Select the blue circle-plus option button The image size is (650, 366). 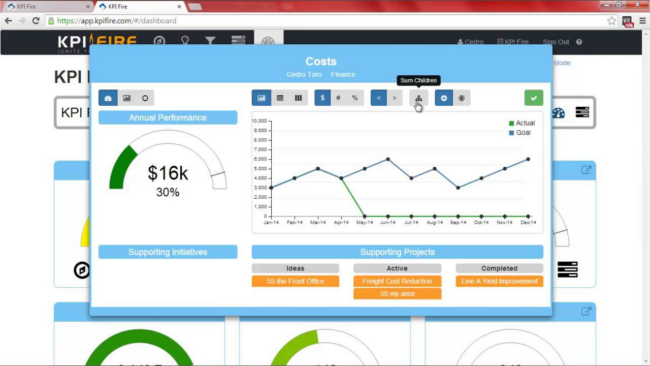[444, 98]
